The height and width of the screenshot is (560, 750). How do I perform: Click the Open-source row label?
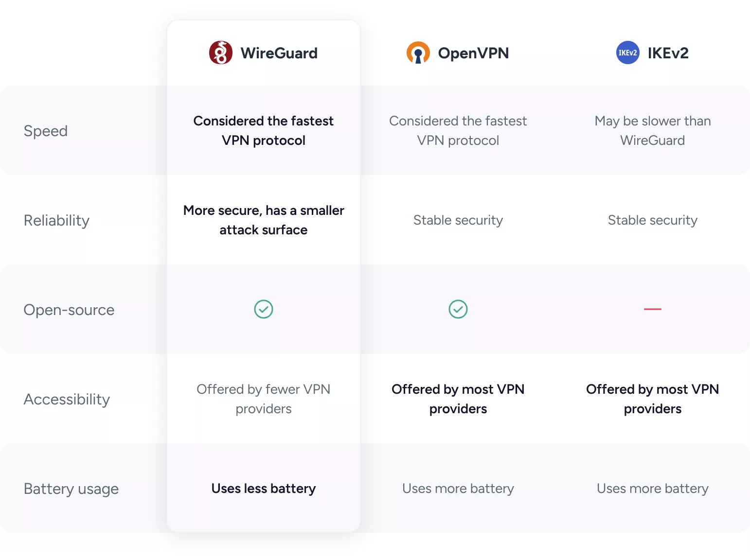[x=69, y=310]
